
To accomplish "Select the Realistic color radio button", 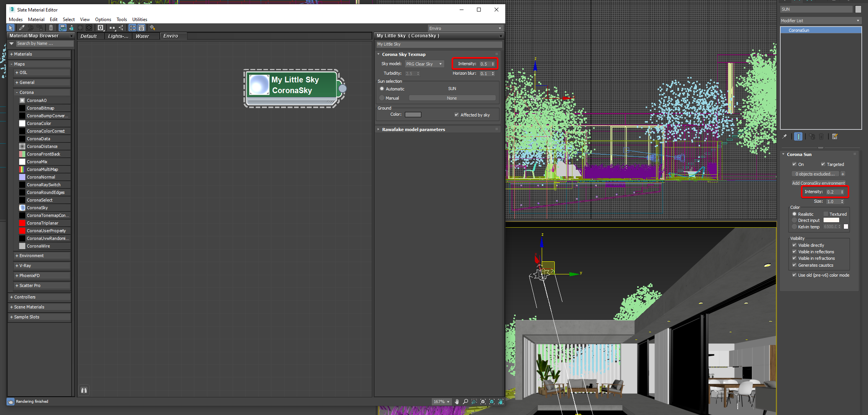I will tap(794, 214).
